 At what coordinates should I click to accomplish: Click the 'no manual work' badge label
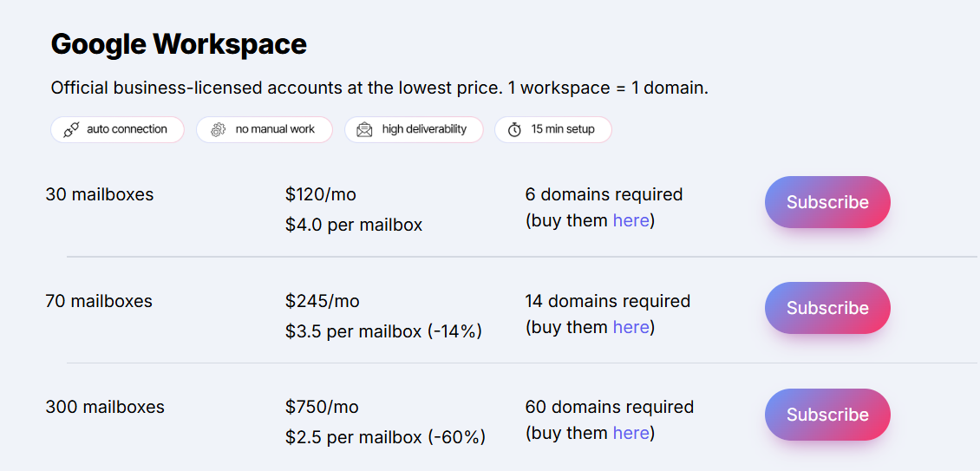[275, 129]
